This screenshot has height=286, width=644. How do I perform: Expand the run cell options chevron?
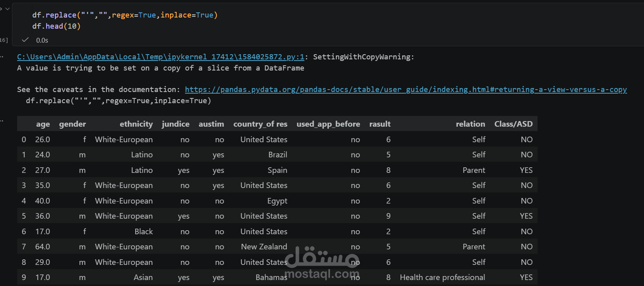coord(7,8)
